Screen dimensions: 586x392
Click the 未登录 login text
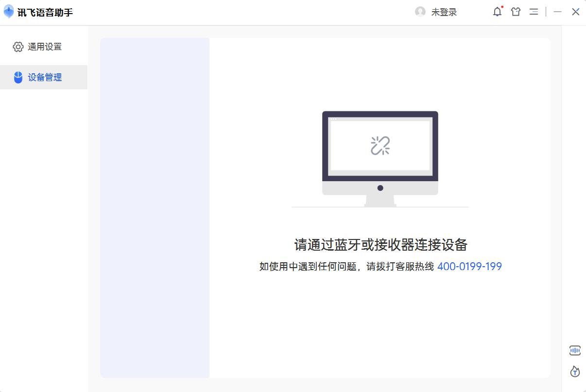click(444, 12)
